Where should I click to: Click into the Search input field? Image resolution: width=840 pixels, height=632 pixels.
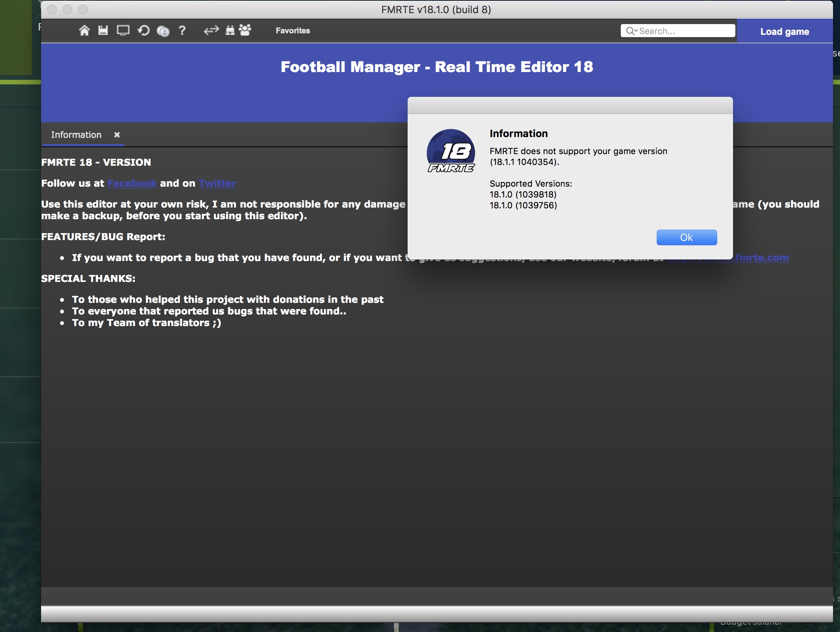click(x=685, y=31)
